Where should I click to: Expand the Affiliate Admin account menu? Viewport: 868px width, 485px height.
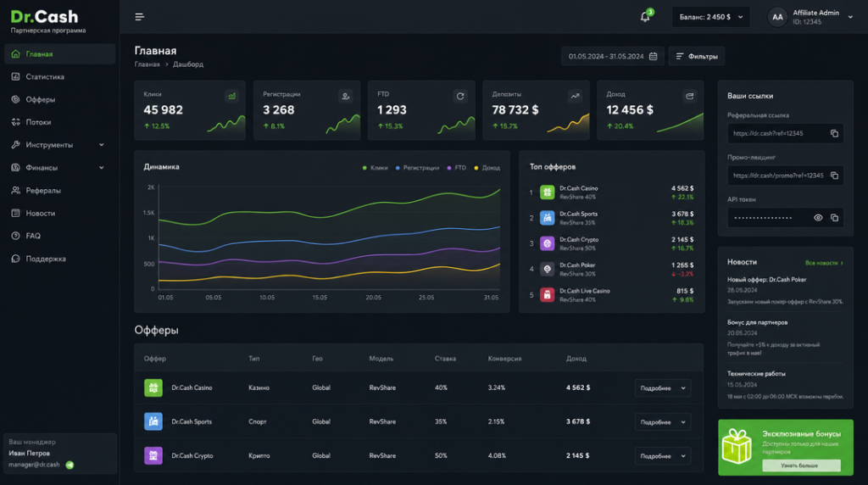(850, 17)
